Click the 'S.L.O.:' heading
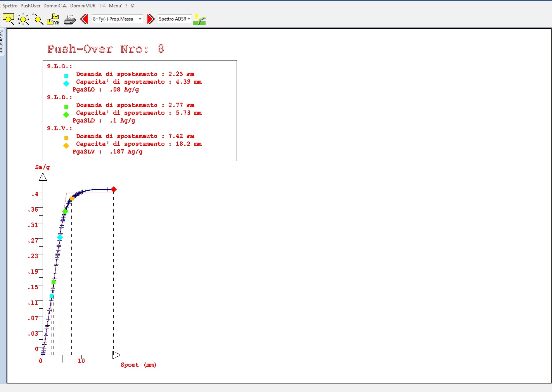 tap(59, 66)
